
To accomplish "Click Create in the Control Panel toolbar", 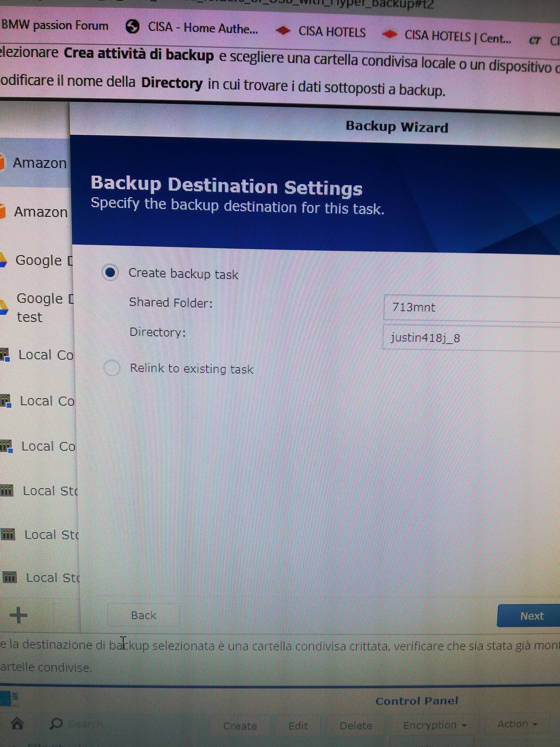I will pos(240,726).
